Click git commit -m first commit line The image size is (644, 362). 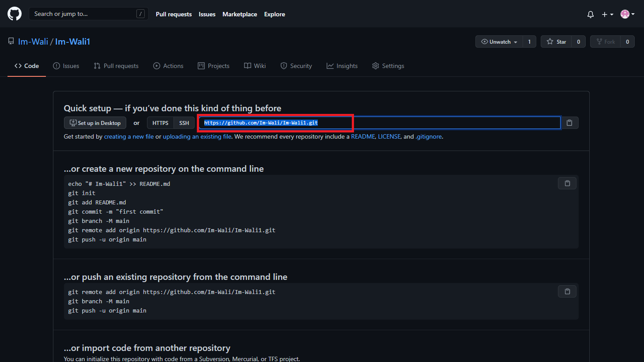[x=116, y=211]
